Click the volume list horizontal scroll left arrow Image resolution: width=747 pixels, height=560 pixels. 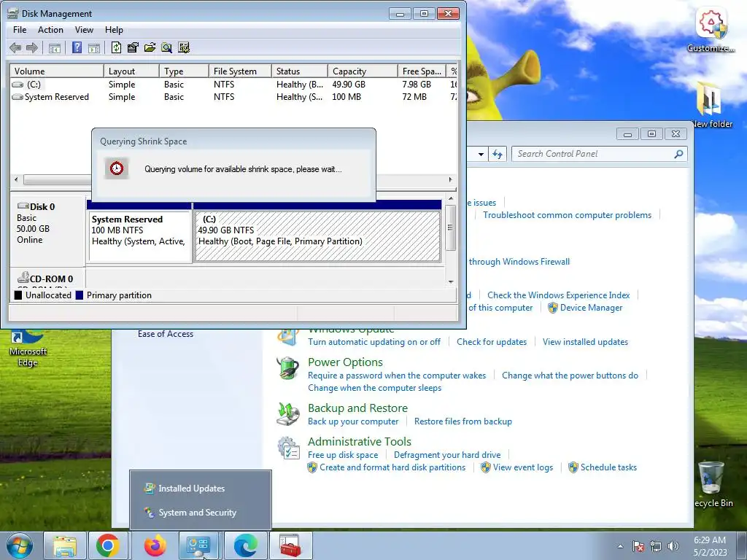pyautogui.click(x=17, y=179)
